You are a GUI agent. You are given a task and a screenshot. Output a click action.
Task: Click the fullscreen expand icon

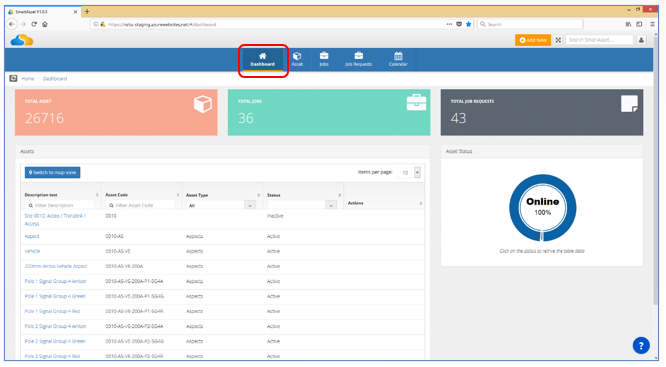(x=558, y=40)
